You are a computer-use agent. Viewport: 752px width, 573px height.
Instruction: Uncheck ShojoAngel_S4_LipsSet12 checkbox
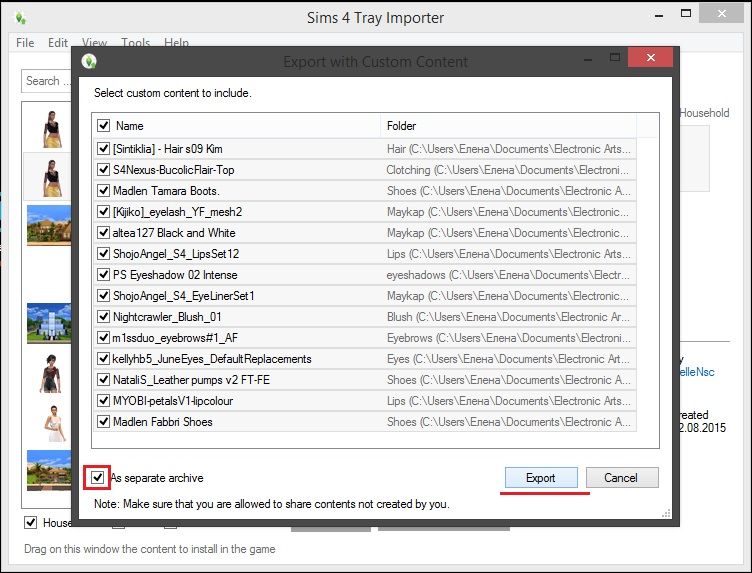click(103, 254)
